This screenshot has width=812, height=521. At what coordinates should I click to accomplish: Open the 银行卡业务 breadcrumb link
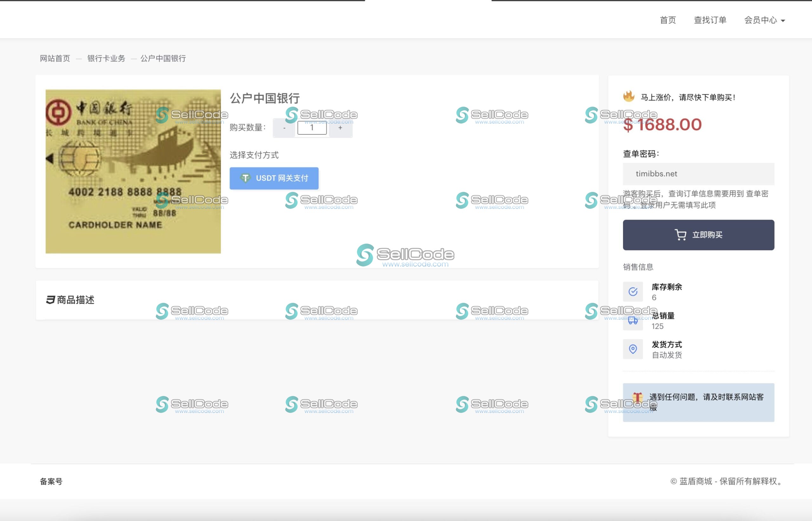[x=106, y=59]
